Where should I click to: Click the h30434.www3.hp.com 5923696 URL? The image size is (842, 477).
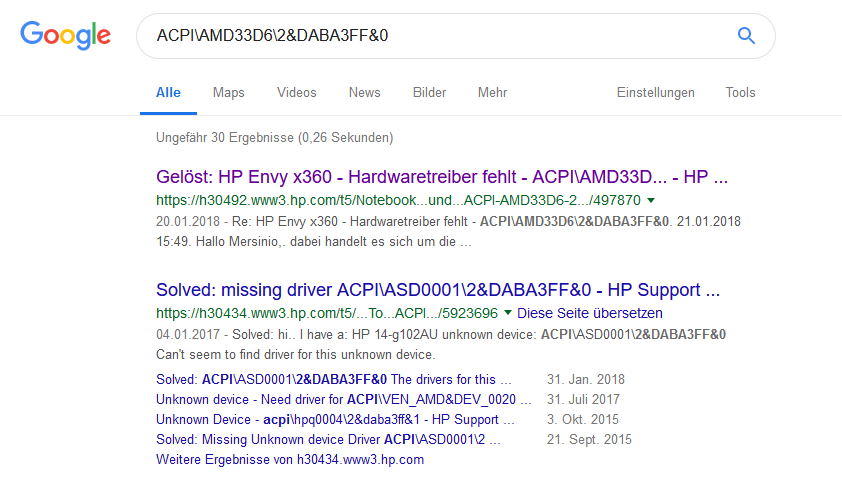(x=327, y=313)
